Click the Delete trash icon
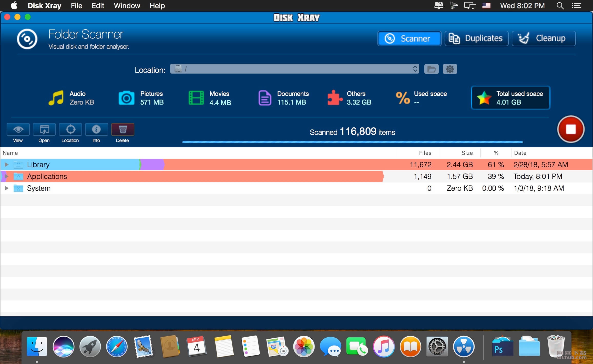 point(122,129)
